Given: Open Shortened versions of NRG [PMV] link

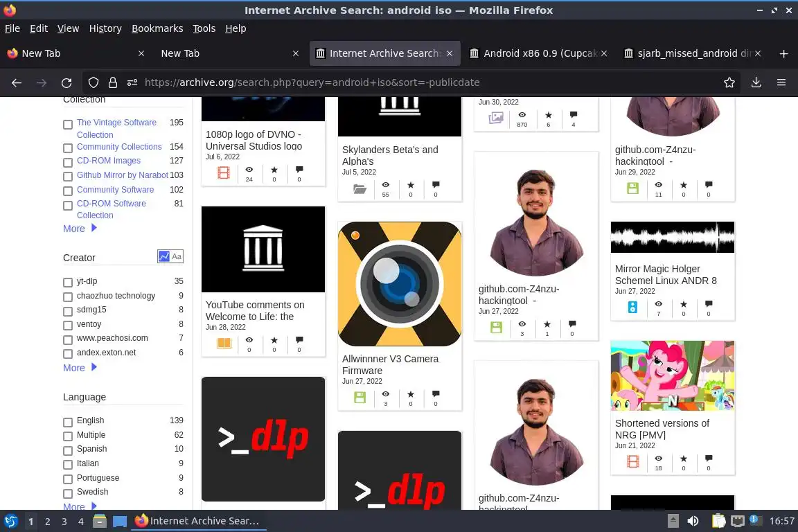Looking at the screenshot, I should point(662,429).
